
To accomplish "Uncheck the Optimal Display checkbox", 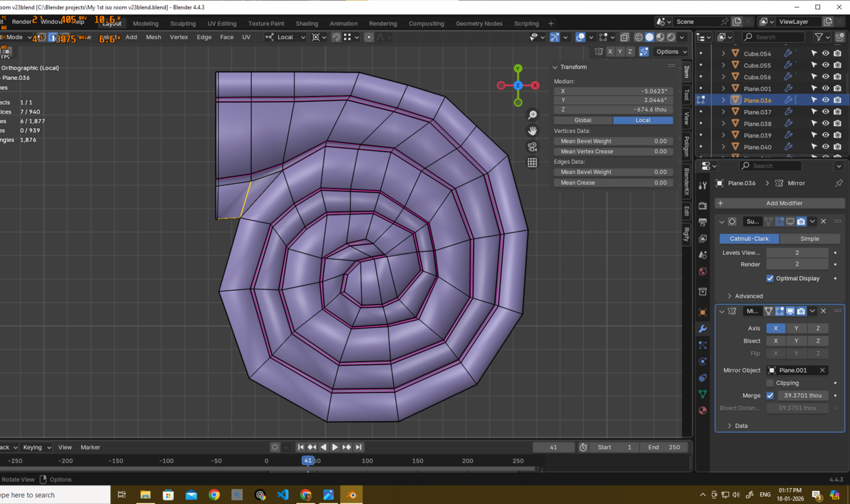I will coord(770,278).
